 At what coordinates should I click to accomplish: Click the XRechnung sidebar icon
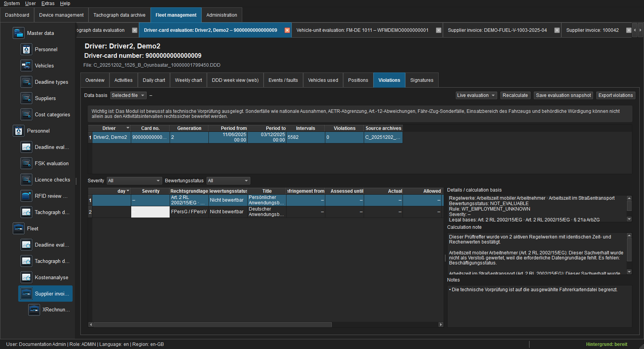point(34,309)
